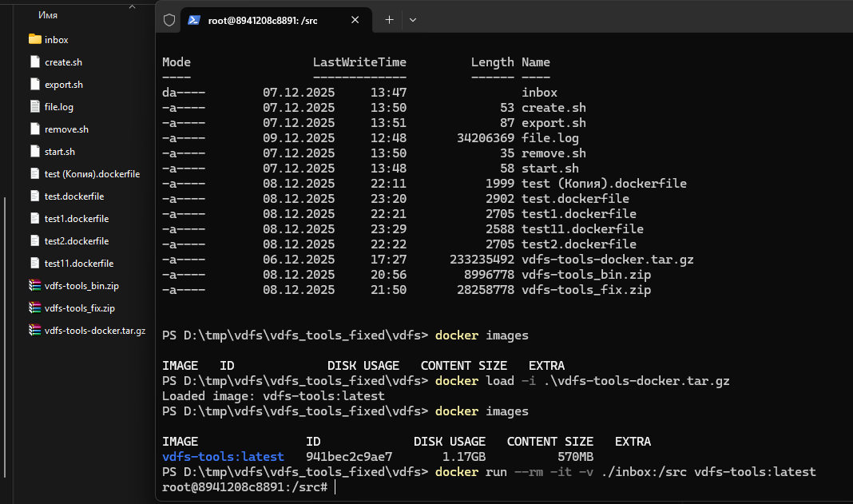Click the blue vdfs-tools:latest image name
853x504 pixels.
[223, 457]
